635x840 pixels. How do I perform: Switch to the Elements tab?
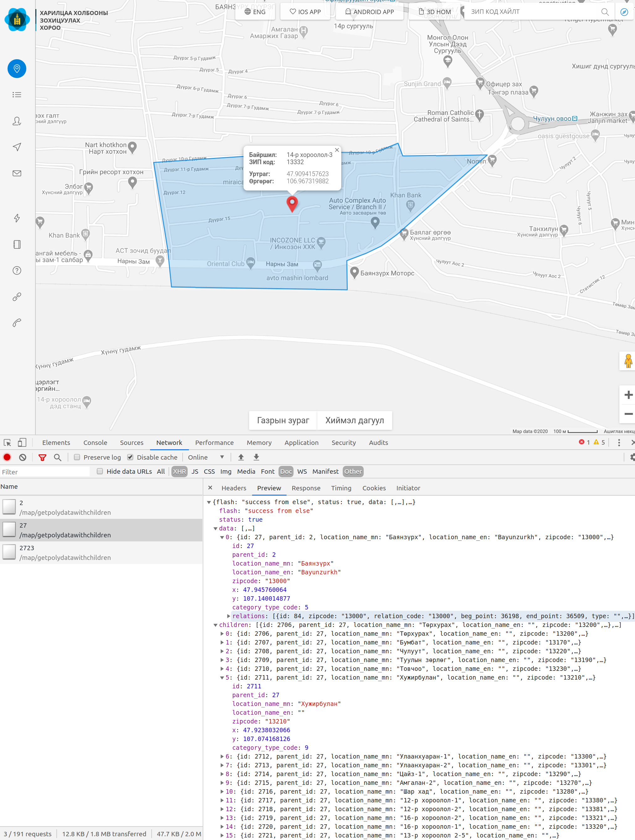[x=56, y=442]
